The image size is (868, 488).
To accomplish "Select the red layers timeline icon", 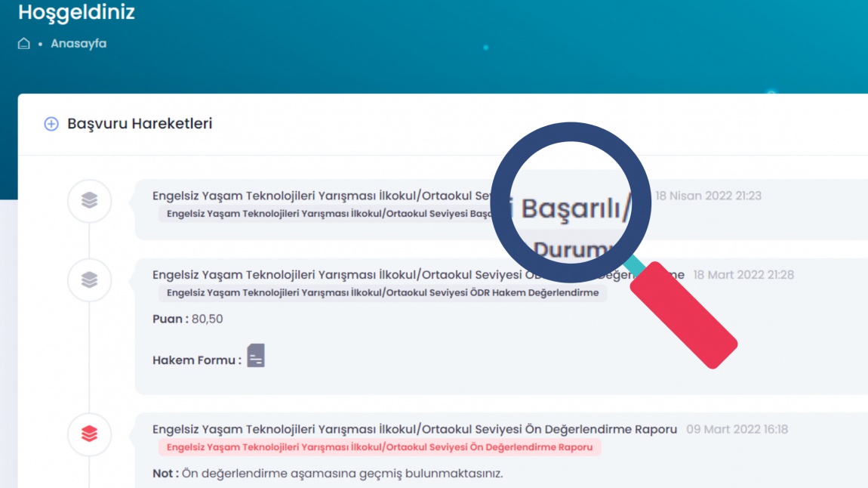I will click(89, 434).
